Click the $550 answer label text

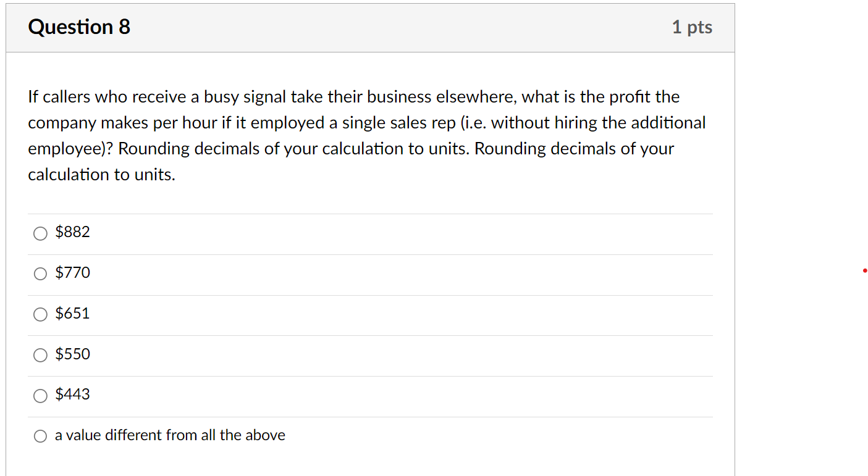click(x=72, y=354)
